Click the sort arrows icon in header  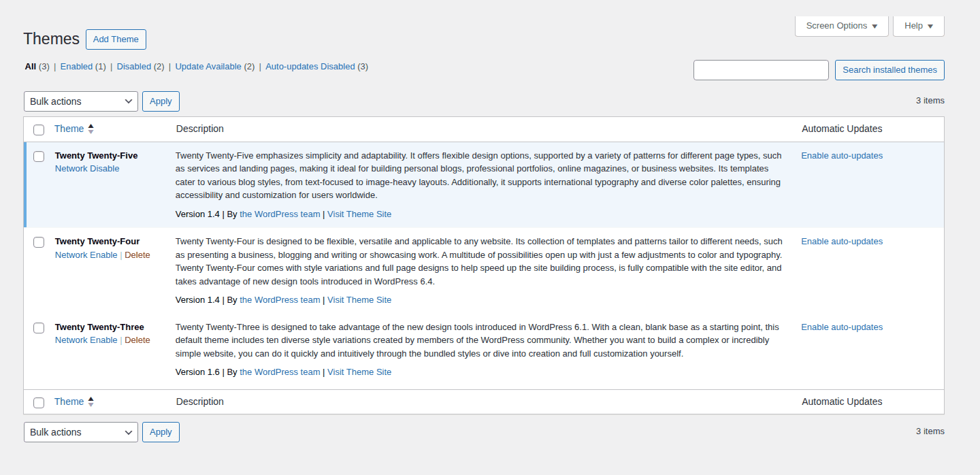click(91, 129)
